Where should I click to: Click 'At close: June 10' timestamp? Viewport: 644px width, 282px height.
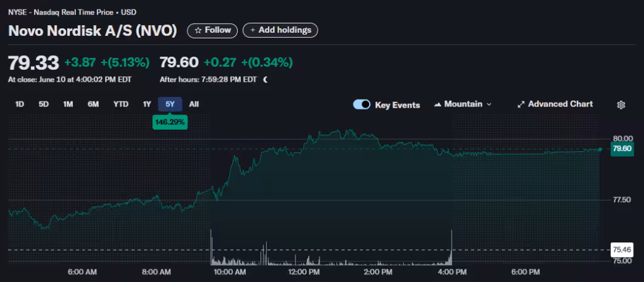pyautogui.click(x=70, y=80)
